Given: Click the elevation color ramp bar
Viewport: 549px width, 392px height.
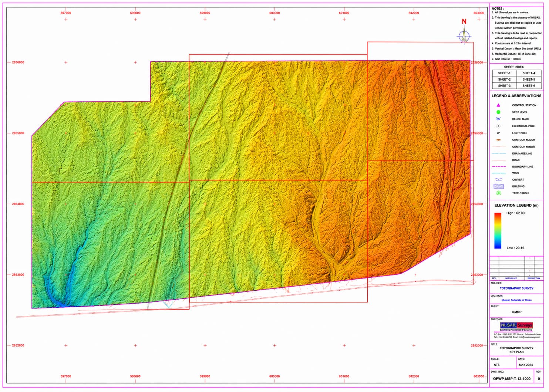Looking at the screenshot, I should 498,231.
